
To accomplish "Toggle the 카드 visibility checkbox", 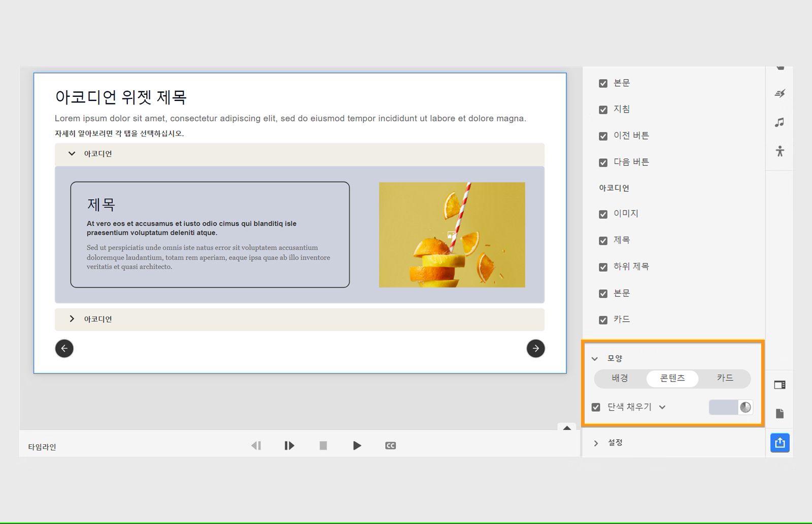I will (x=603, y=320).
